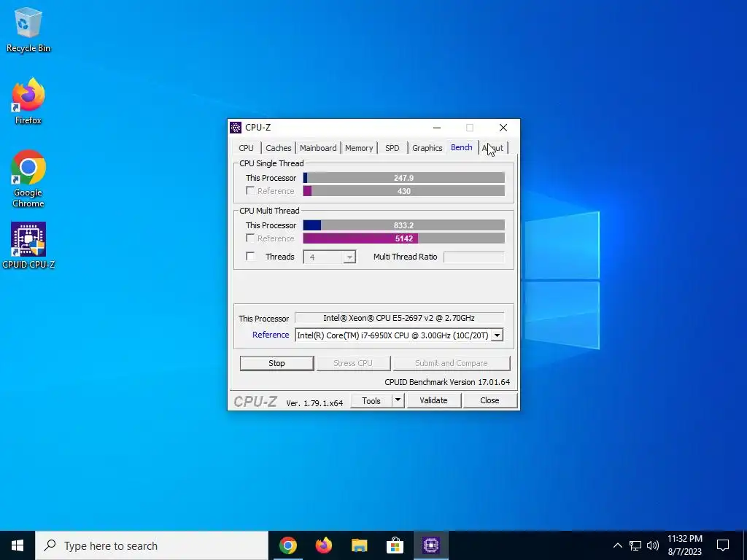Open the volume tray icon
Screen dimensions: 747x560
pos(653,545)
